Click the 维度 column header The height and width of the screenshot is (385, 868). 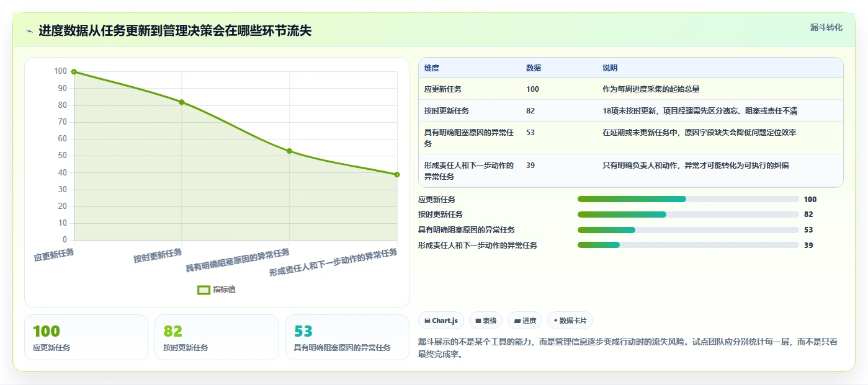point(432,68)
